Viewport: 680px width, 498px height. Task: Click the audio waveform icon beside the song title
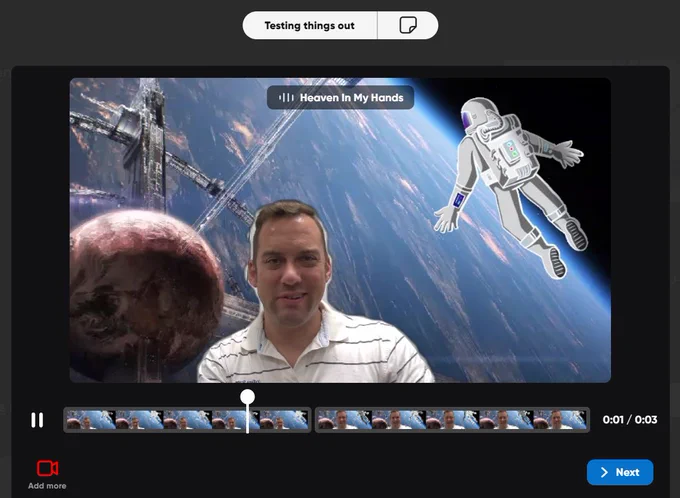point(286,98)
